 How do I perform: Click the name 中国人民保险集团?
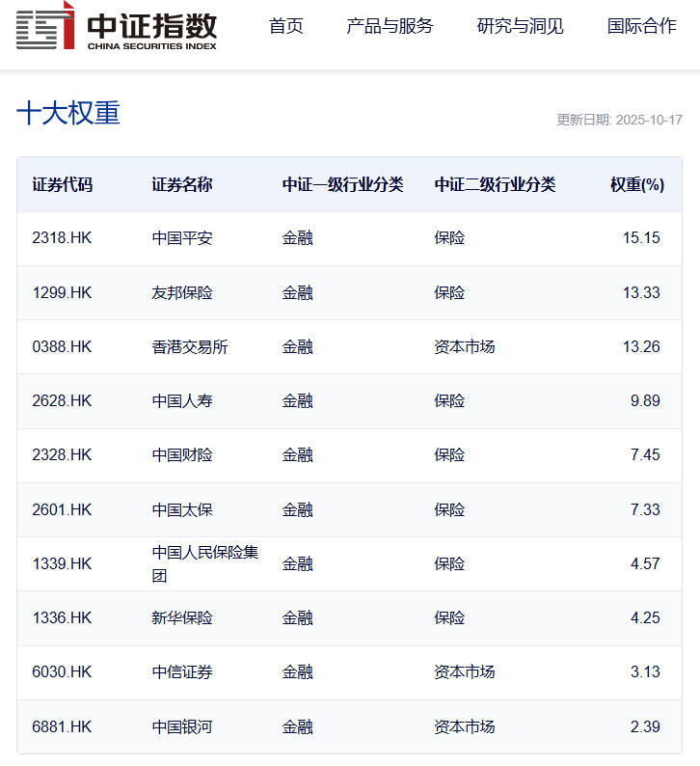pyautogui.click(x=205, y=563)
